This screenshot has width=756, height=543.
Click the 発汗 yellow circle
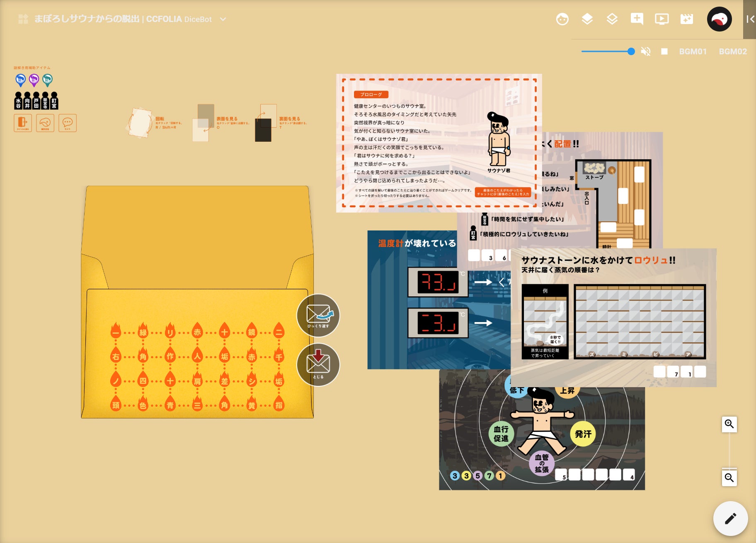click(x=583, y=434)
